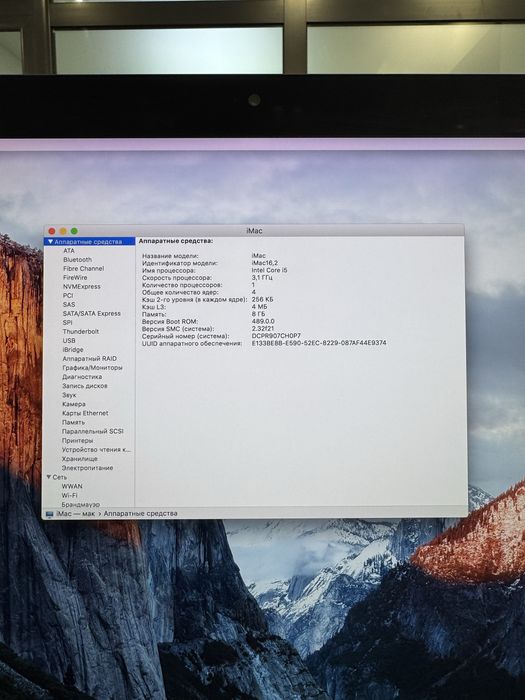Open Аппаратный RAID entry
The width and height of the screenshot is (525, 700).
[89, 358]
